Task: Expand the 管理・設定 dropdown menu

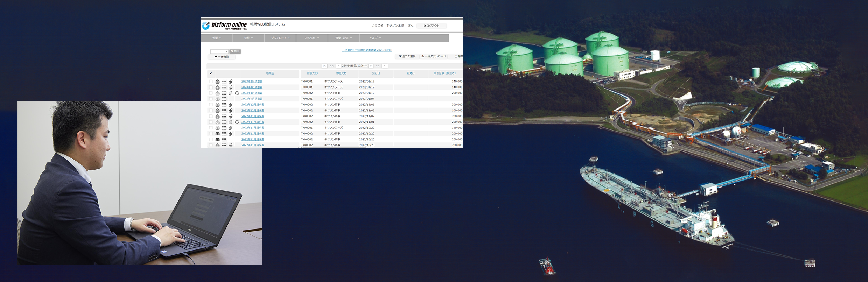Action: [x=343, y=38]
